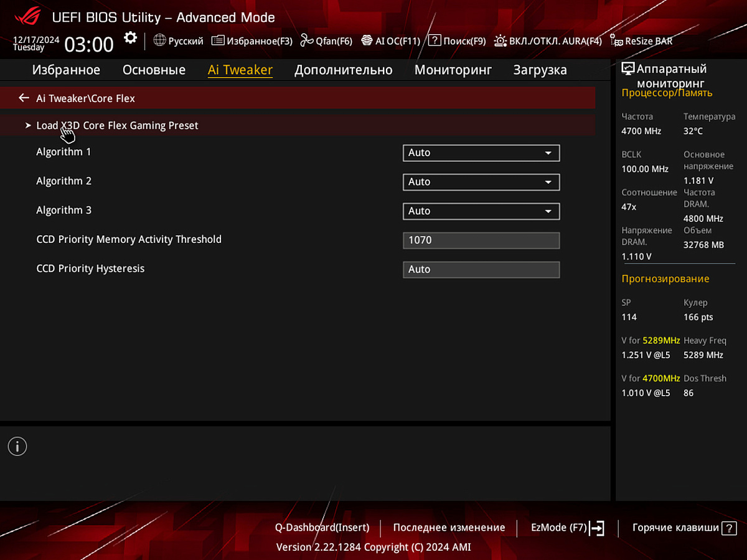Click the 166 pts cooler value

pos(698,317)
